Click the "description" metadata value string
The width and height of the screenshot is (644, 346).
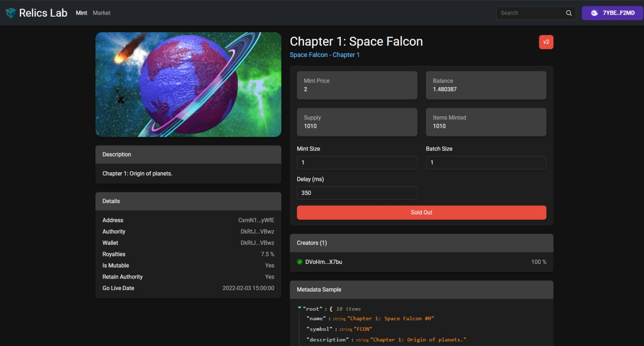click(x=419, y=340)
